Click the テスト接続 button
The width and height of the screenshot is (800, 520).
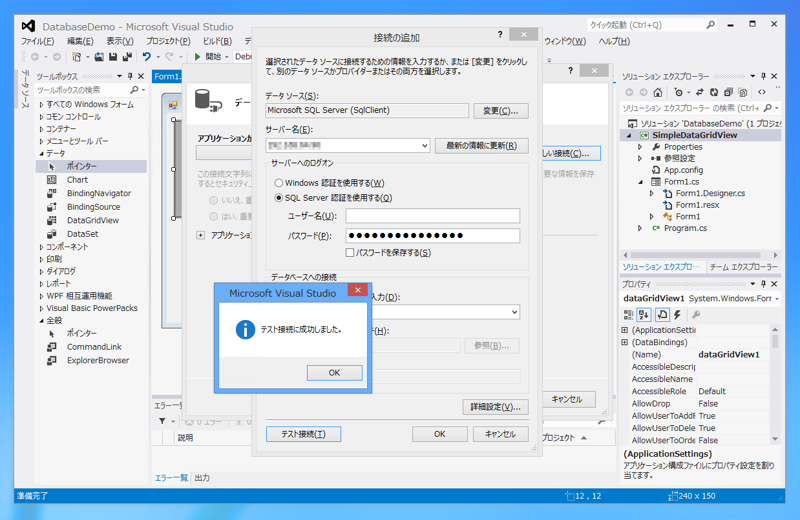click(x=304, y=434)
